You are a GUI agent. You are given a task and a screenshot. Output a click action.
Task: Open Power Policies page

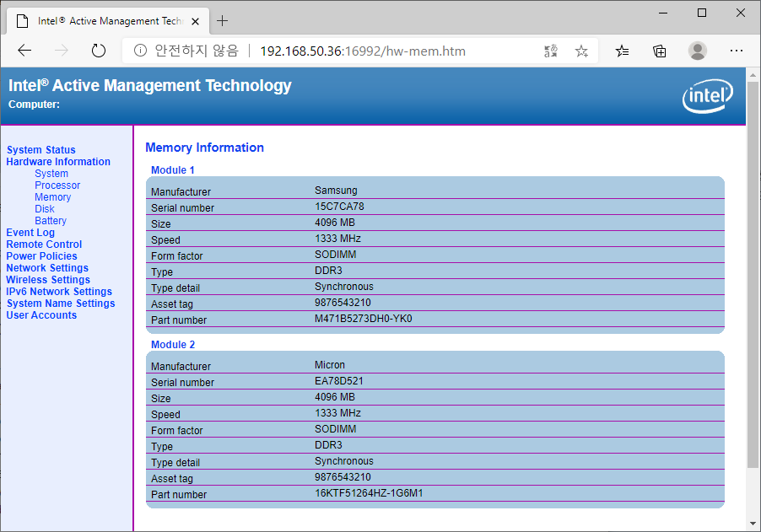coord(41,256)
